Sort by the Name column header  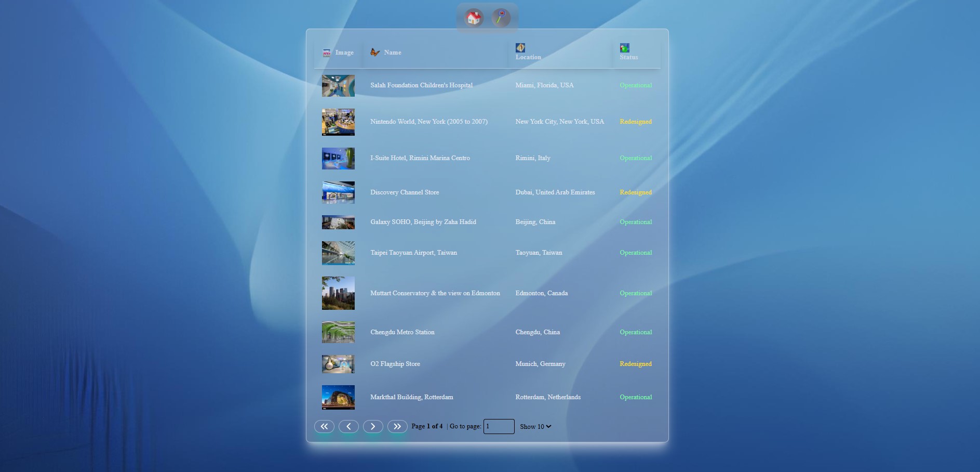pyautogui.click(x=435, y=53)
